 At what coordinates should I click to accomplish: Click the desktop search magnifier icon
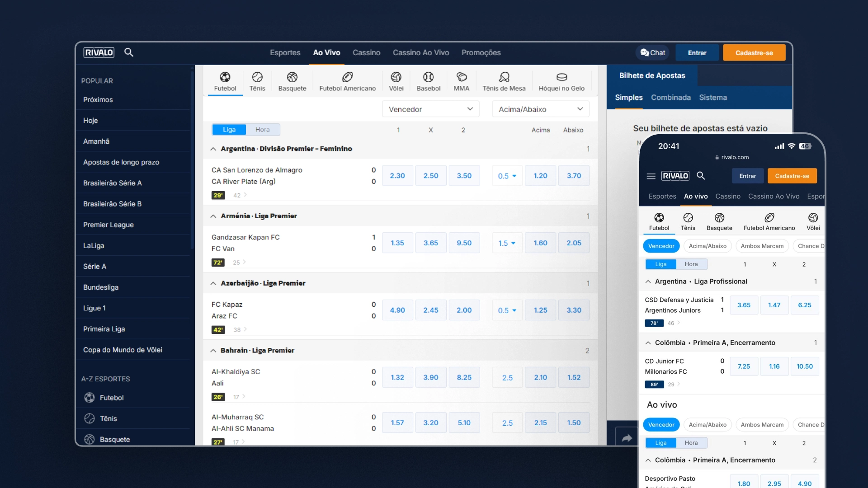point(129,52)
